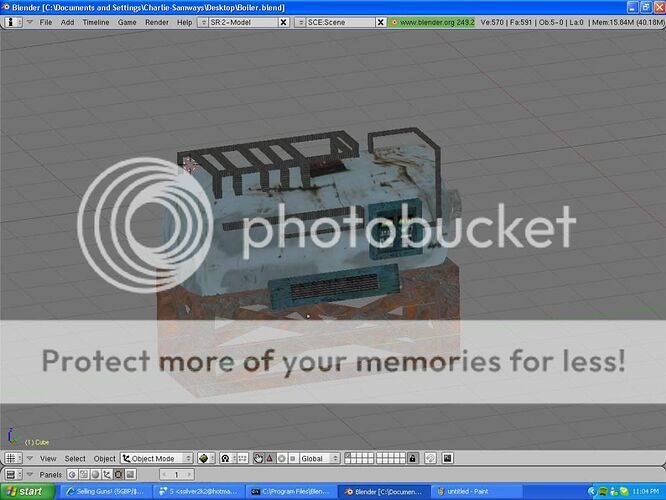
Task: Delete the SR:2-Model screen with X
Action: point(284,22)
